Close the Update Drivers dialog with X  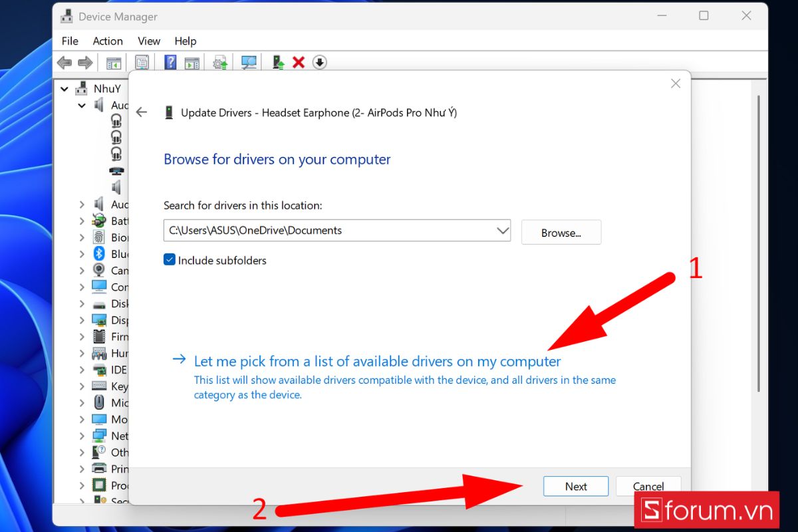pos(676,84)
